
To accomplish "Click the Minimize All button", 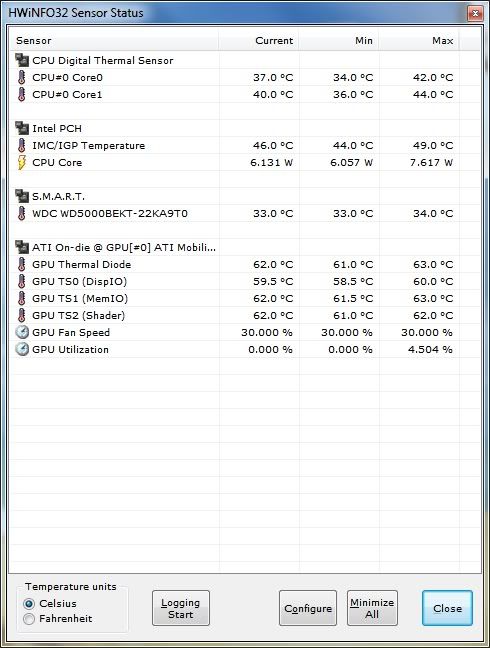I will (372, 608).
